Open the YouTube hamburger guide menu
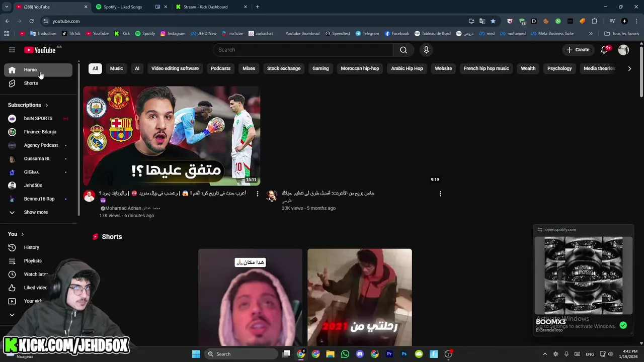 tap(12, 50)
